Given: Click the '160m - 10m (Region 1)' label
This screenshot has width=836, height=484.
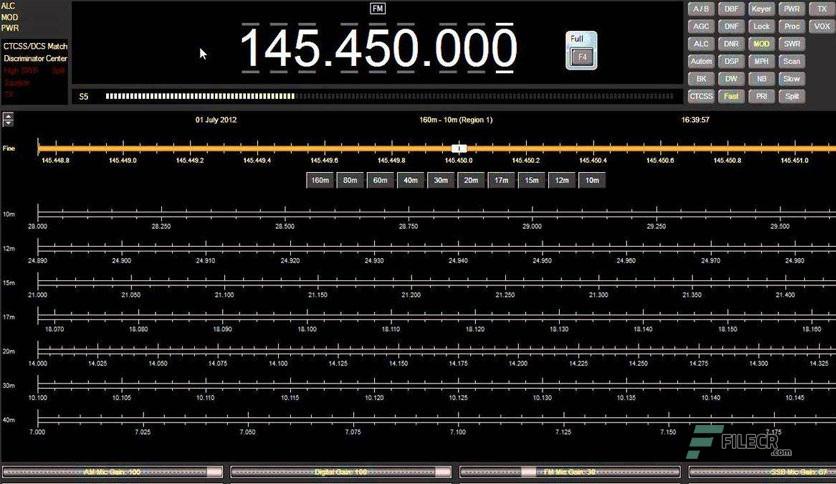Looking at the screenshot, I should pos(456,120).
